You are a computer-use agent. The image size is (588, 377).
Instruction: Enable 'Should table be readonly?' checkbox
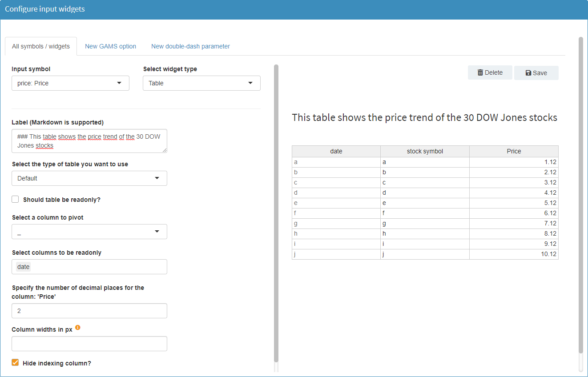coord(15,199)
